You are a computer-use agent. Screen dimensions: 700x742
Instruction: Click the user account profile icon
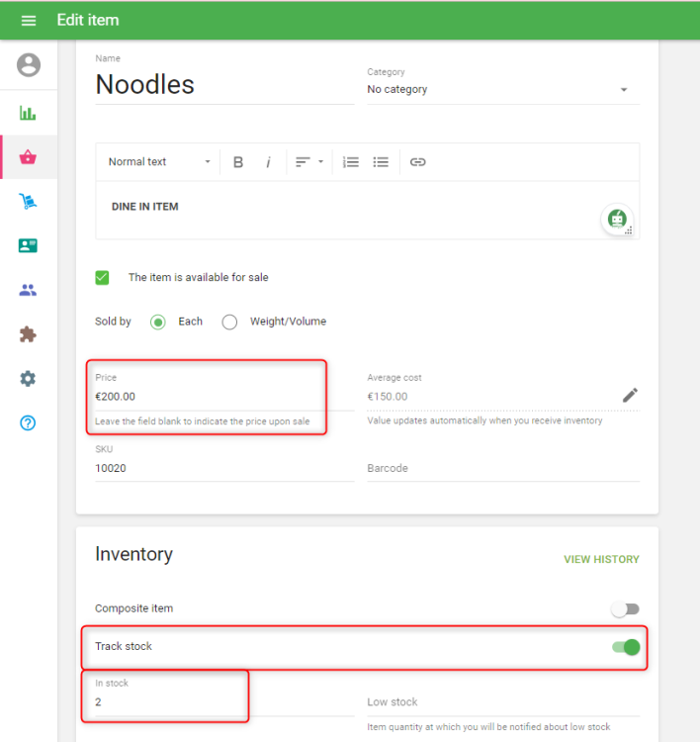pos(29,65)
